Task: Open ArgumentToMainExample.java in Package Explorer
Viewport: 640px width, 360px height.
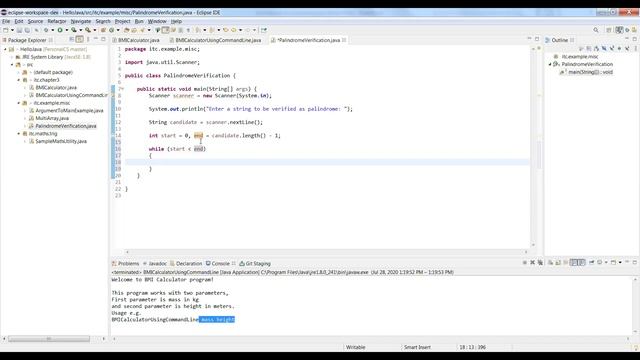Action: click(69, 111)
